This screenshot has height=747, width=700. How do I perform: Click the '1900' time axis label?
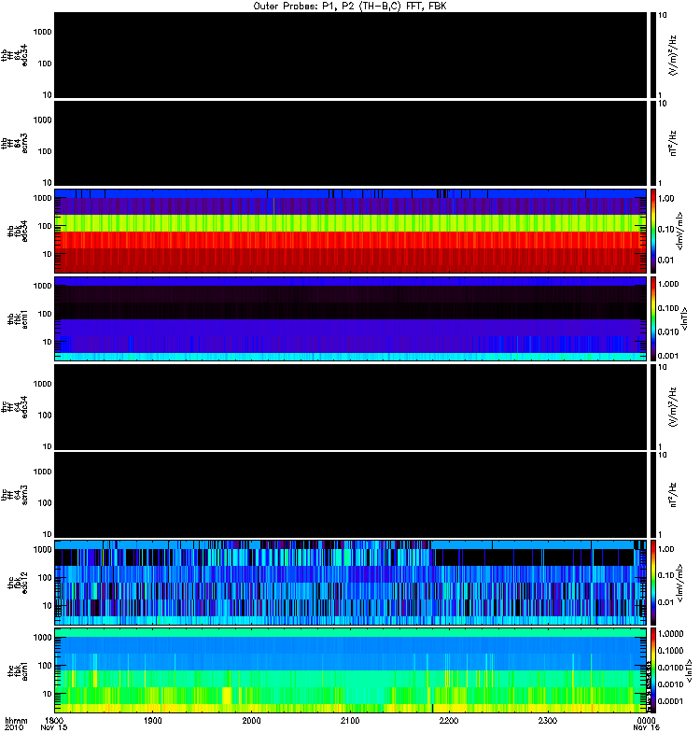pos(152,720)
